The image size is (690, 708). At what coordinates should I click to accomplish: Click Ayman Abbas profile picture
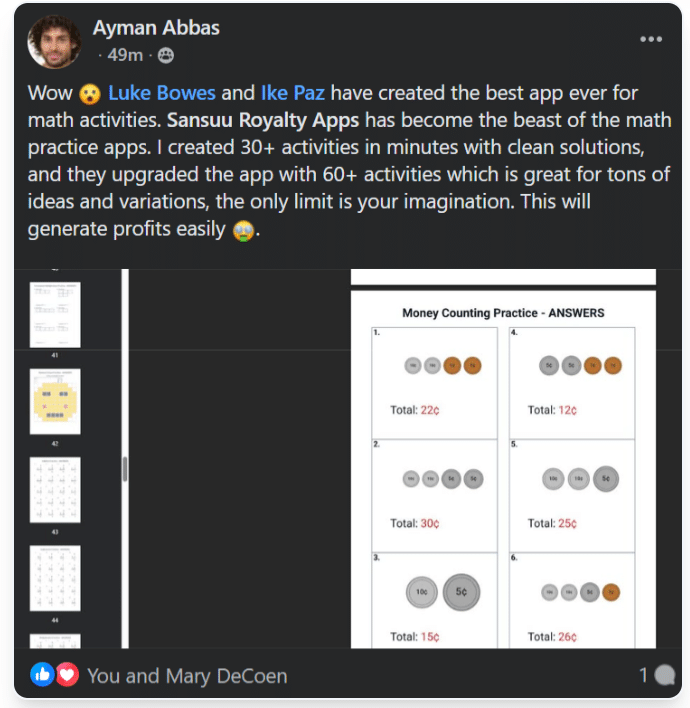click(x=54, y=42)
